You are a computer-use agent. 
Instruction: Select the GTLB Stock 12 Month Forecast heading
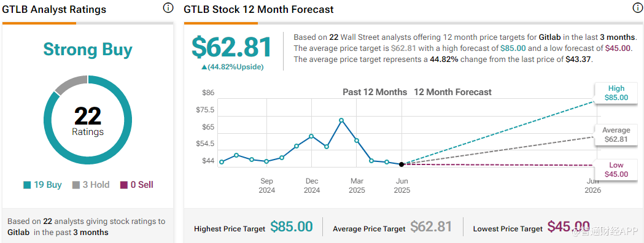pos(258,9)
